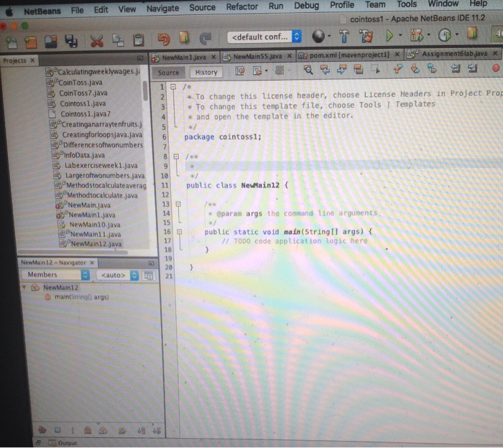Open the Refactor menu
This screenshot has height=448, width=503.
pos(242,6)
